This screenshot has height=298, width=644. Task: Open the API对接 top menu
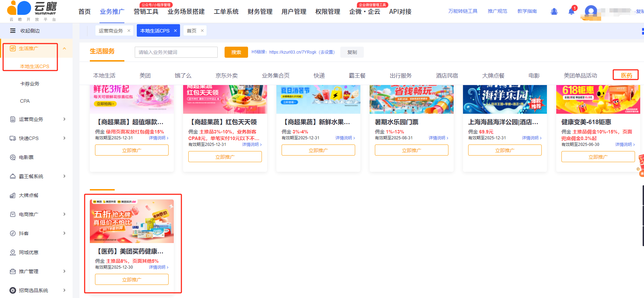click(400, 12)
